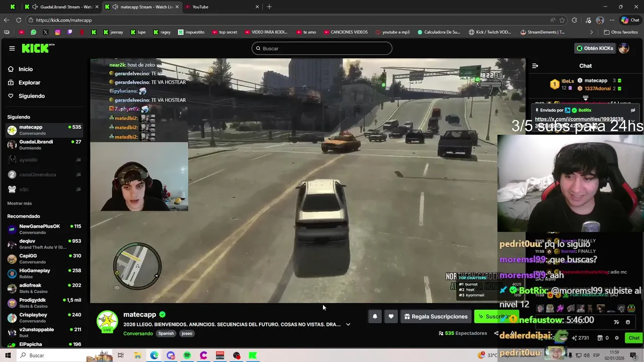Collapse the chat panel with the arrow icon
This screenshot has height=362, width=644.
(535, 66)
